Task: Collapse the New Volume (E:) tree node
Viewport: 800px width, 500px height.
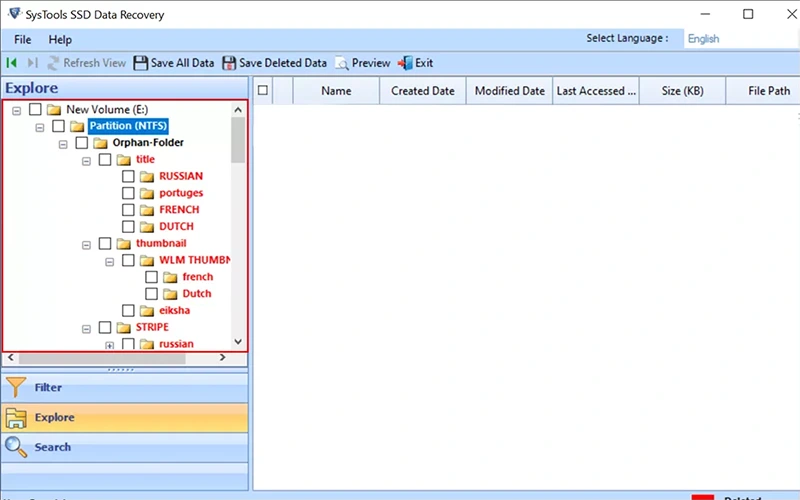Action: (17, 110)
